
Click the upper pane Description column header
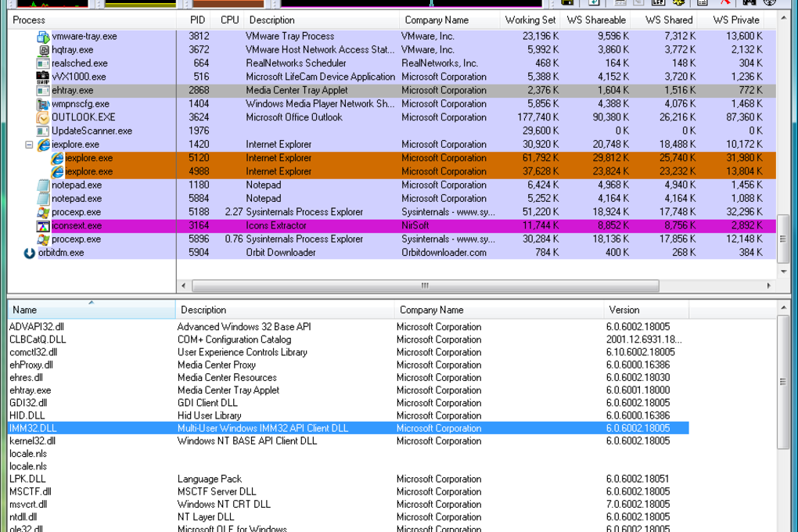coord(322,20)
